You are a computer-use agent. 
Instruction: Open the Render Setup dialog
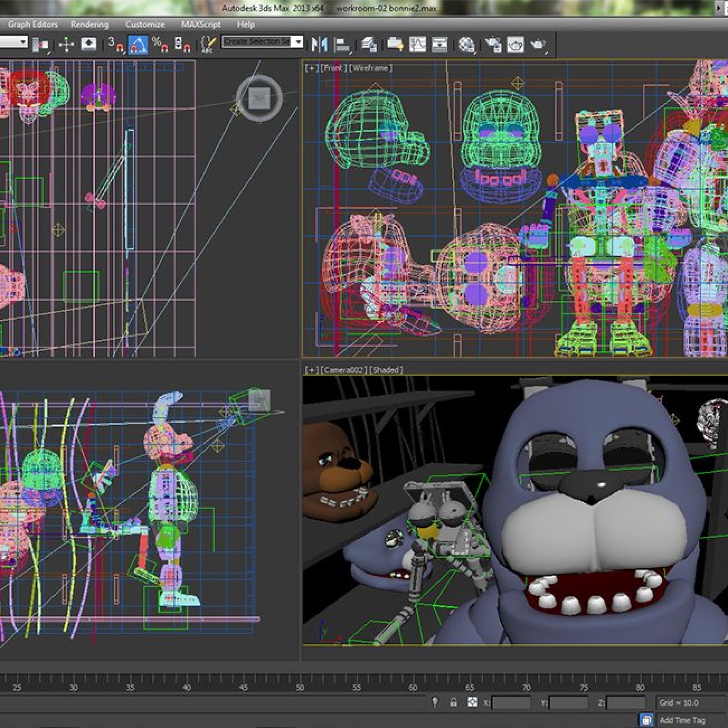pos(493,45)
